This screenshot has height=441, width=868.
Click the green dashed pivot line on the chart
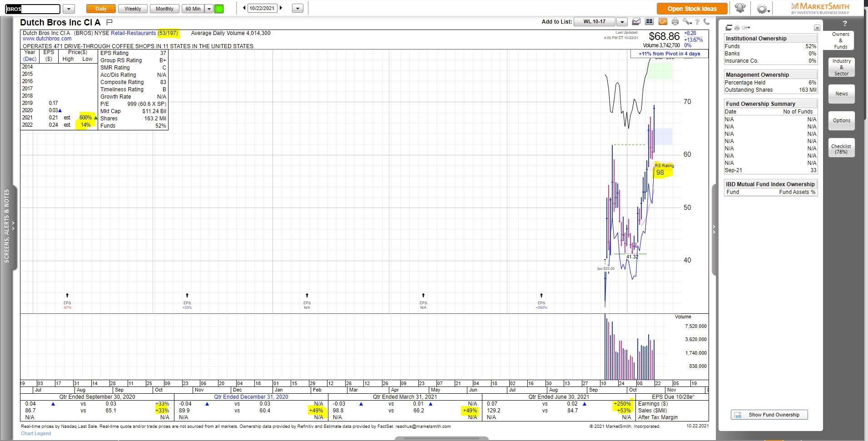[629, 145]
